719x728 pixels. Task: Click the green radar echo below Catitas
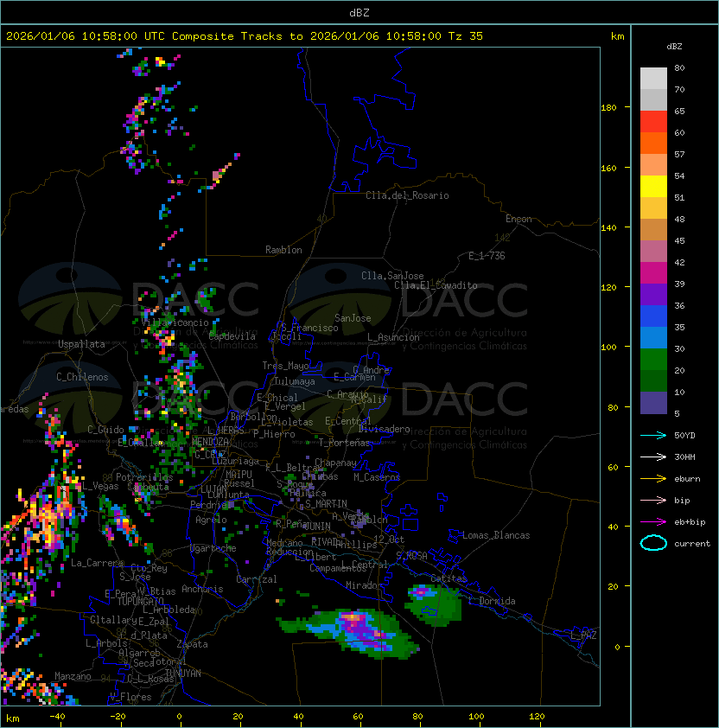[434, 605]
